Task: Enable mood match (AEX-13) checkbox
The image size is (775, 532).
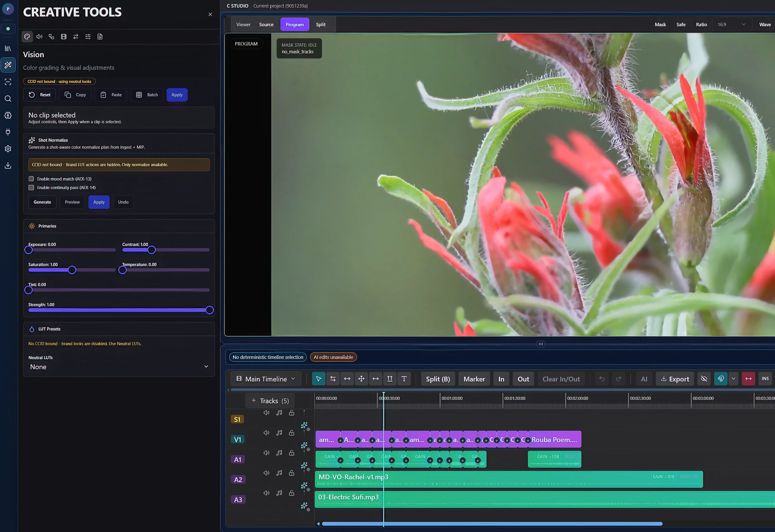Action: (31, 179)
